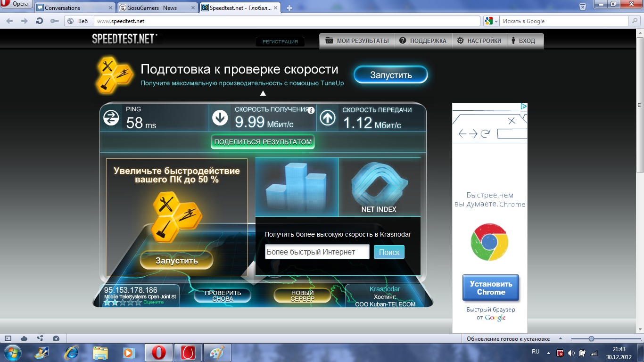Screen dimensions: 644x362
Task: Click the IP address 95.153.178.186
Action: point(131,290)
